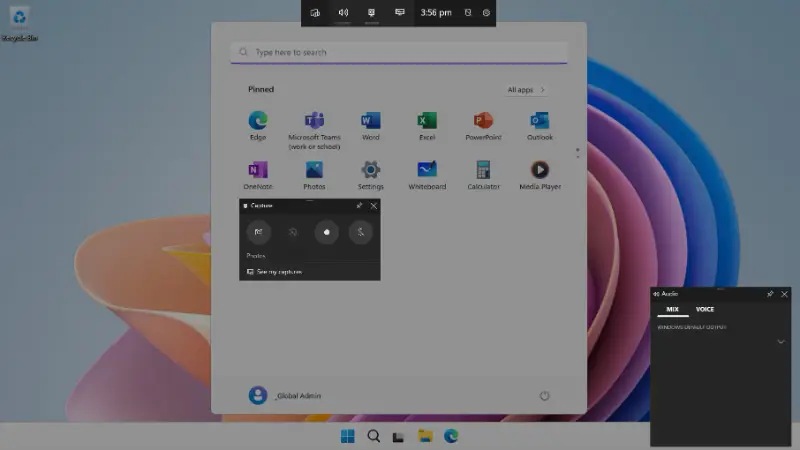Click the Start menu search field
The height and width of the screenshot is (450, 800).
pyautogui.click(x=398, y=53)
